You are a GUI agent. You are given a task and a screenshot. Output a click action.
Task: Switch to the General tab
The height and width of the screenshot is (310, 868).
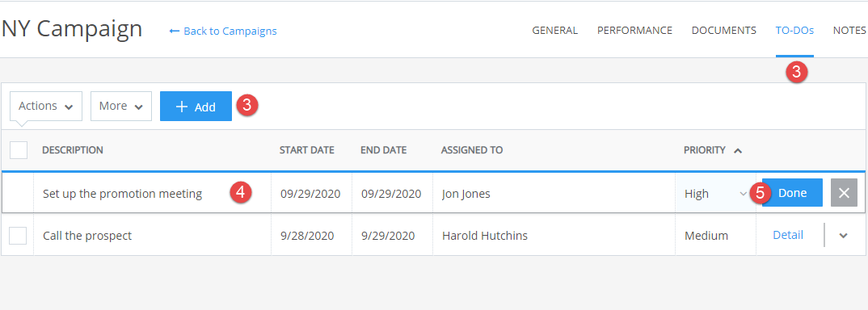[554, 31]
